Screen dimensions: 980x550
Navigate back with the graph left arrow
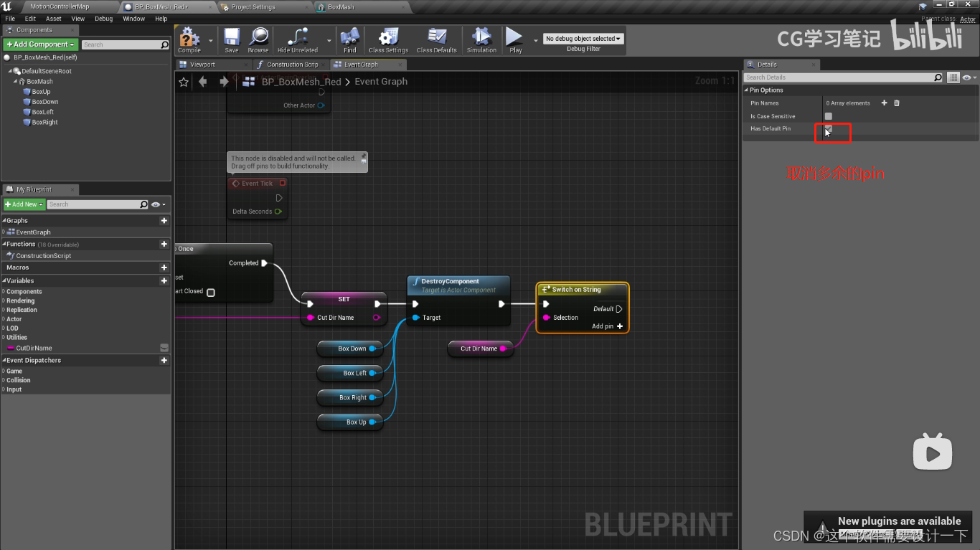[x=203, y=82]
